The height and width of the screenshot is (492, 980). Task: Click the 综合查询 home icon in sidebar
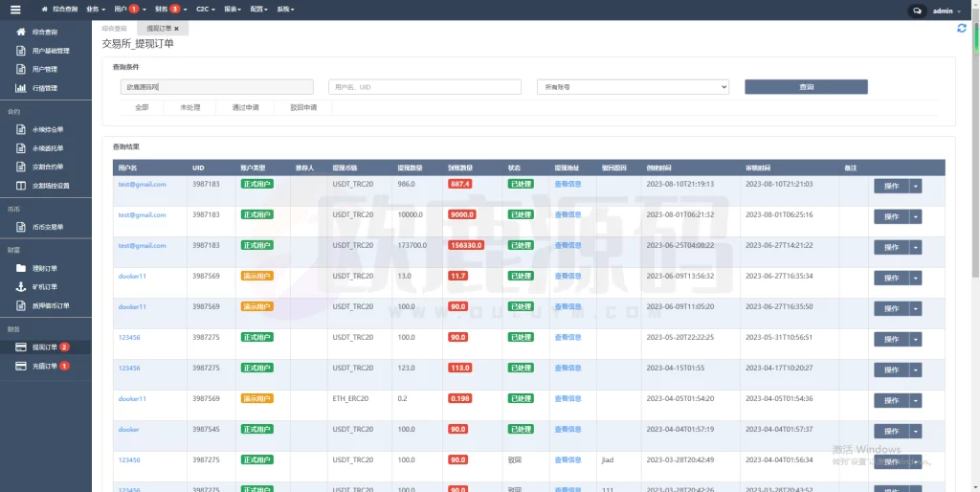pos(21,32)
